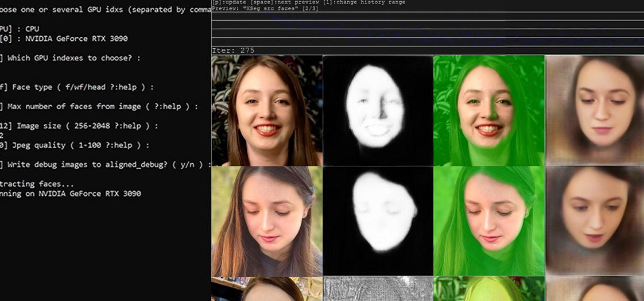Click the 'Max number of faces from image' prompt
Image resolution: width=644 pixels, height=301 pixels.
(x=99, y=106)
